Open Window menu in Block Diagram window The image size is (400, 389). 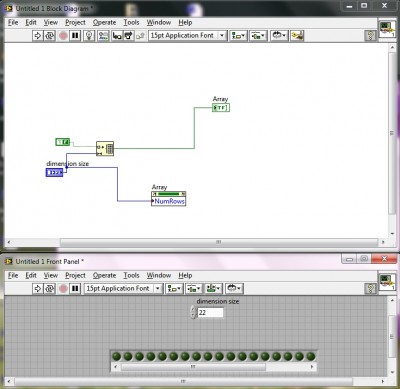point(159,22)
